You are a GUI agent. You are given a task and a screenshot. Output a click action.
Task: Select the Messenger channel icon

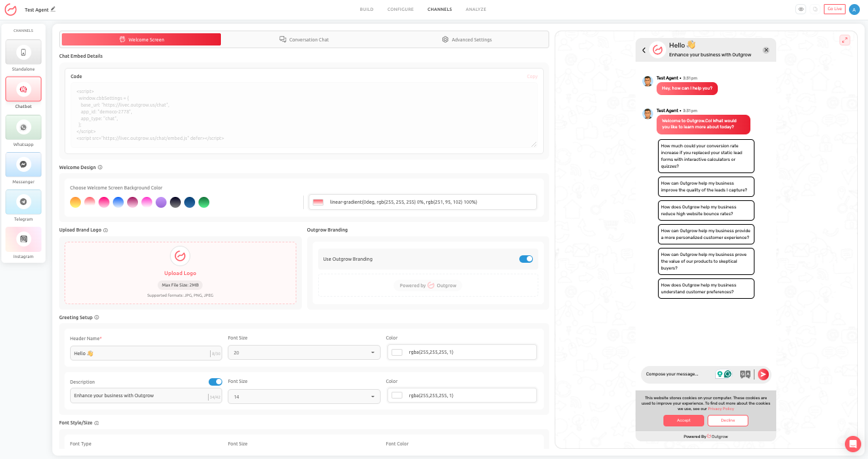click(23, 164)
